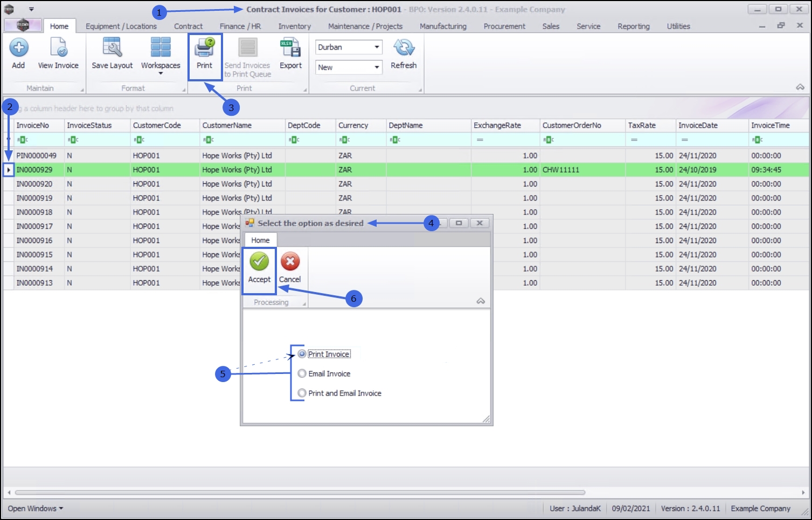Viewport: 812px width, 520px height.
Task: Click the CustomerName filter row cell
Action: click(242, 140)
